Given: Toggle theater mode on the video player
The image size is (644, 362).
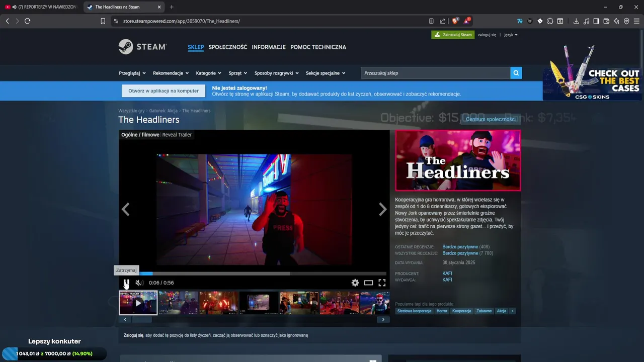Looking at the screenshot, I should [x=369, y=283].
